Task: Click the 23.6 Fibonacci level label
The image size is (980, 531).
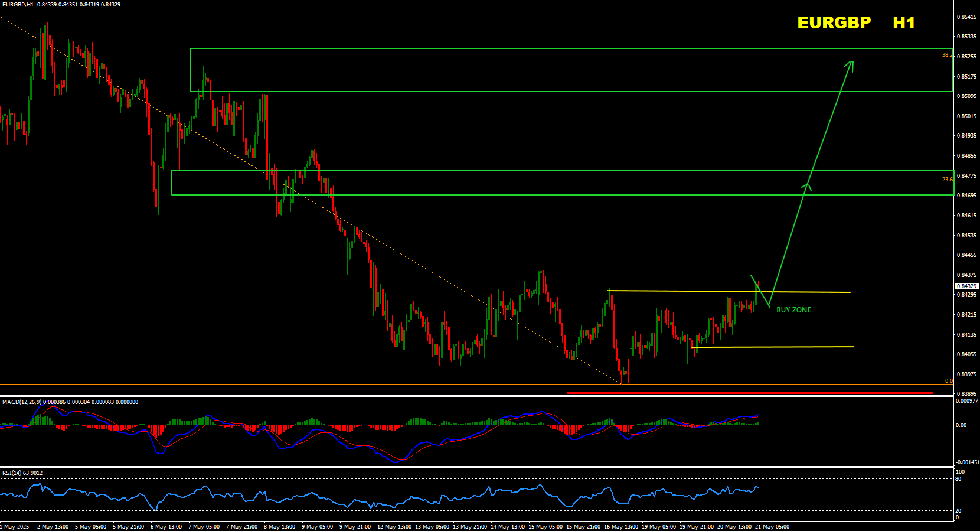Action: [947, 180]
